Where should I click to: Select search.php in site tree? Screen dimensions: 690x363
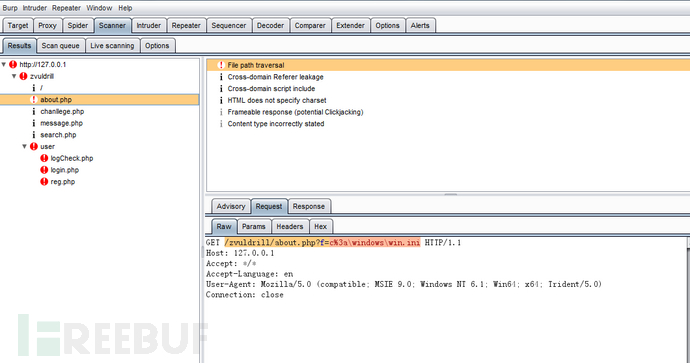(x=58, y=135)
